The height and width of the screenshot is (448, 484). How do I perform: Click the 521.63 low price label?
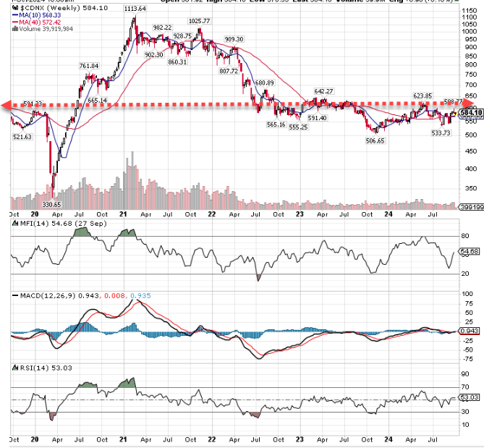click(22, 137)
